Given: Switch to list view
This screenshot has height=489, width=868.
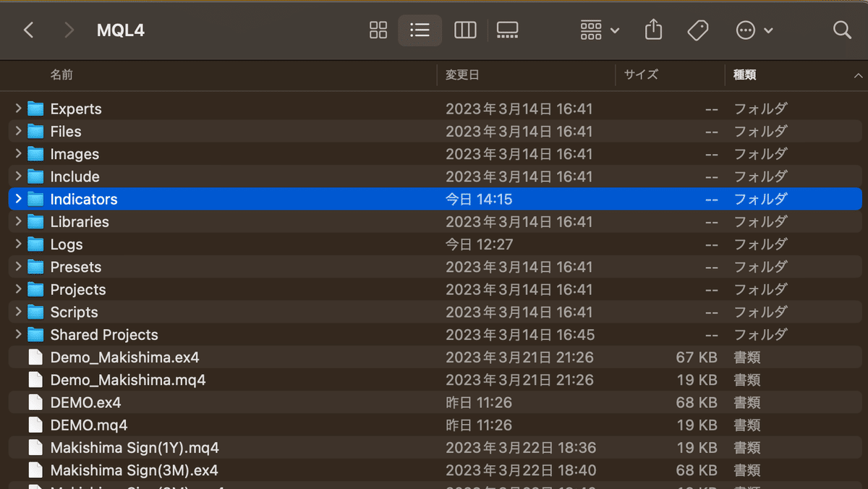Looking at the screenshot, I should point(420,30).
